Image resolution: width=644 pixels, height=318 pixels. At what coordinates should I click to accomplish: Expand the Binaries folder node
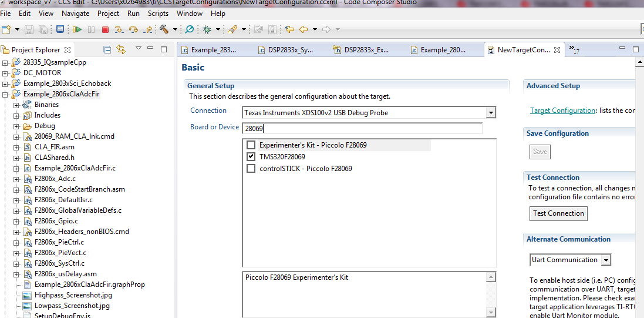click(x=16, y=105)
